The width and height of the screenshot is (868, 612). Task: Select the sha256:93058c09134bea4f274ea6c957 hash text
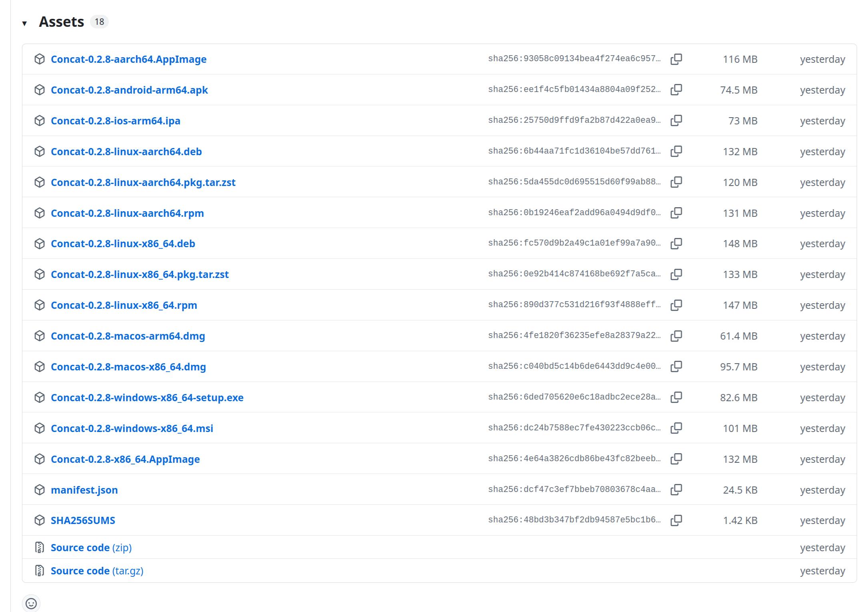[x=574, y=59]
